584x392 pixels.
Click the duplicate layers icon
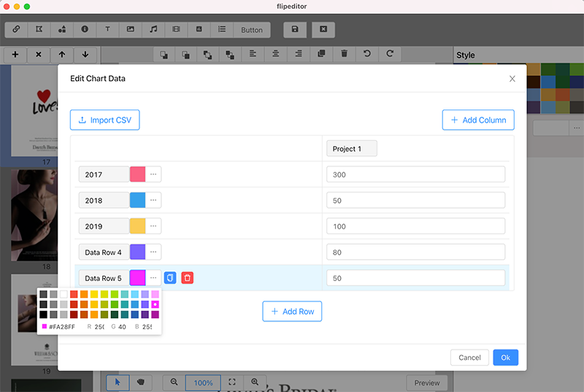pos(321,54)
